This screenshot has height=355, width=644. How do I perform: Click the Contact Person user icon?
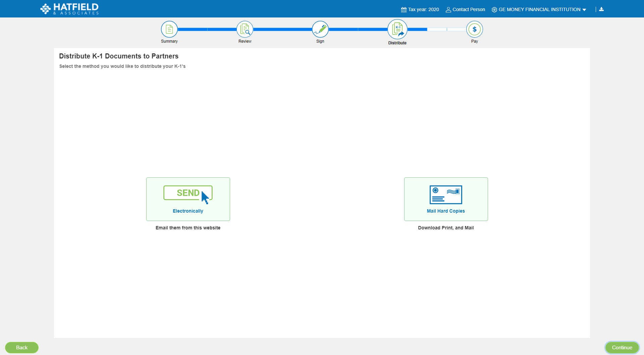tap(448, 10)
